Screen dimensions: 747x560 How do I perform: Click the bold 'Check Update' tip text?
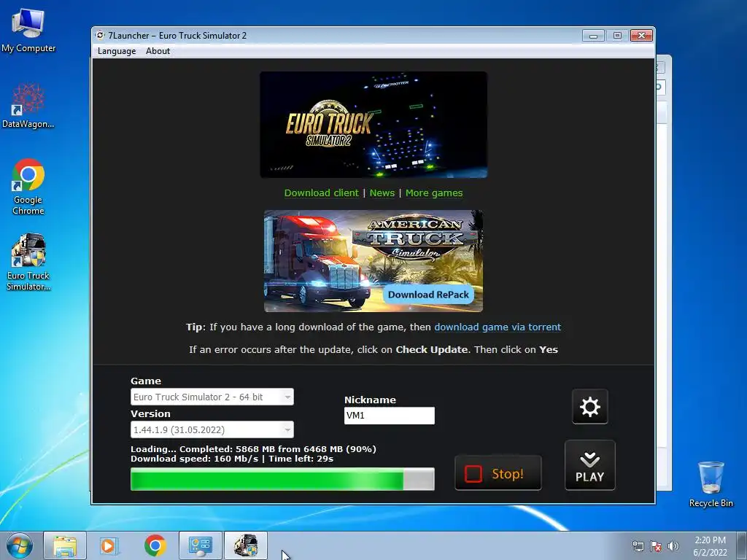pyautogui.click(x=432, y=349)
